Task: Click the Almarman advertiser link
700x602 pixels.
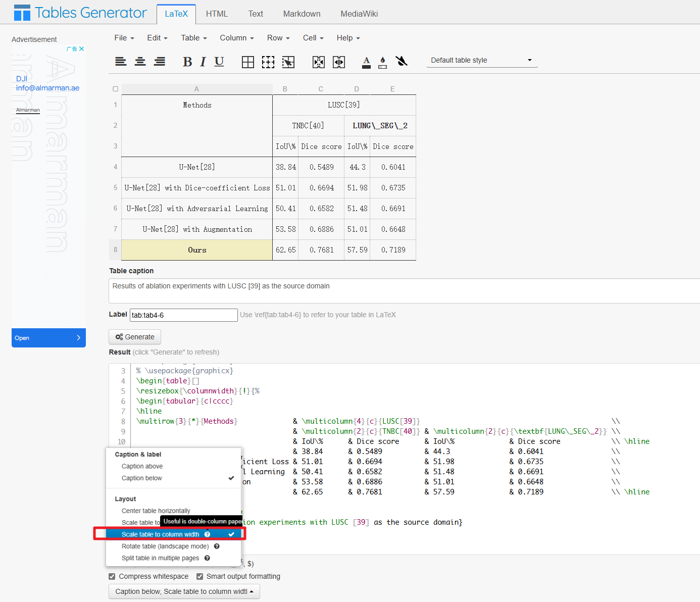Action: 28,110
